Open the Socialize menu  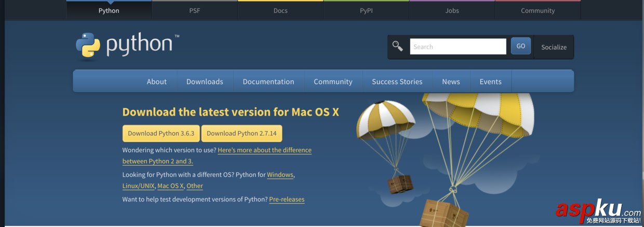554,47
